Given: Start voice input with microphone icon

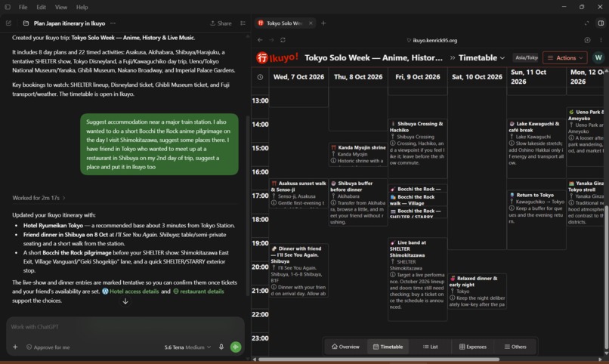Looking at the screenshot, I should coord(221,347).
